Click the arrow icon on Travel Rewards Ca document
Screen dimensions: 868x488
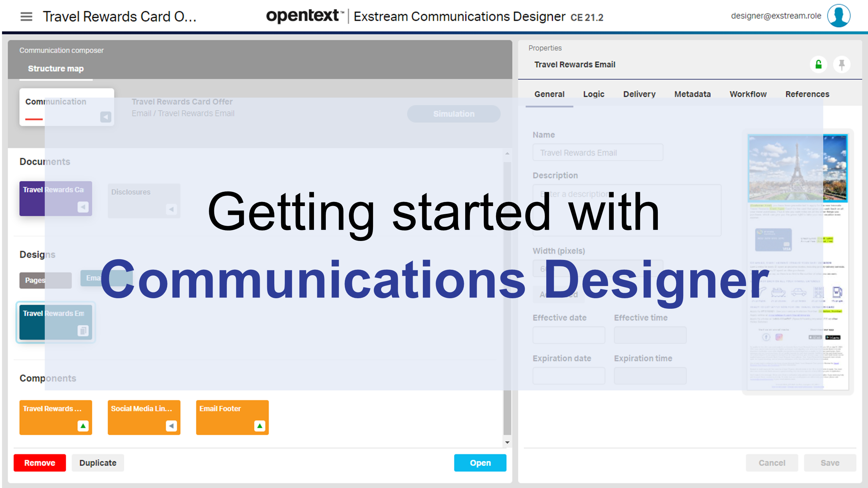pyautogui.click(x=83, y=207)
